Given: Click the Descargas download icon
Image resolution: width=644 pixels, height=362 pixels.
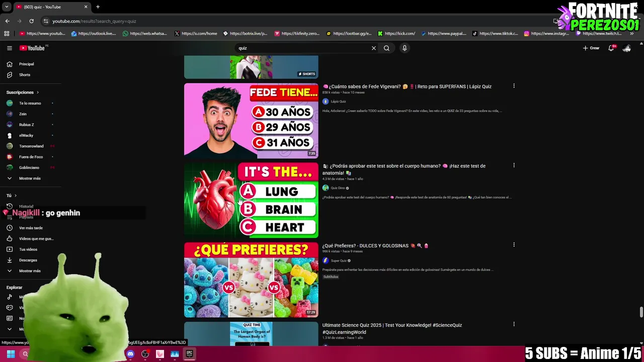Looking at the screenshot, I should pos(9,260).
